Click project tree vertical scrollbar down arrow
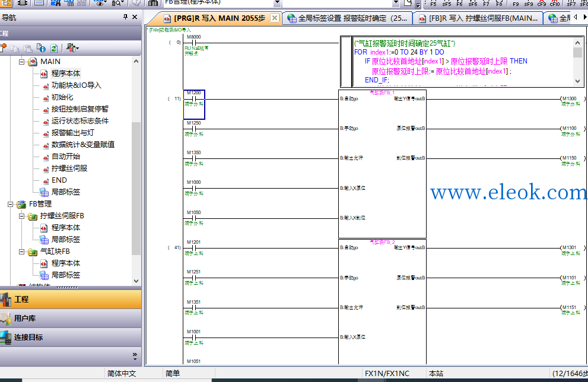Viewport: 588px width, 382px height. click(x=136, y=281)
